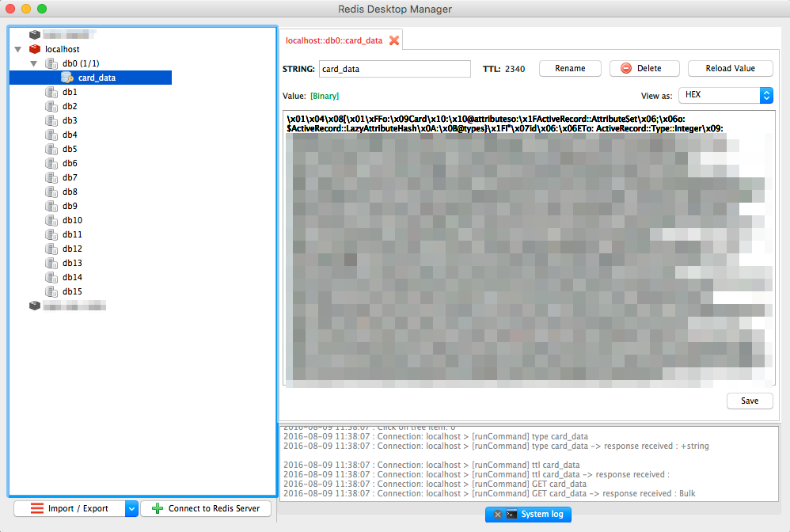Click the db1 database icon

51,92
